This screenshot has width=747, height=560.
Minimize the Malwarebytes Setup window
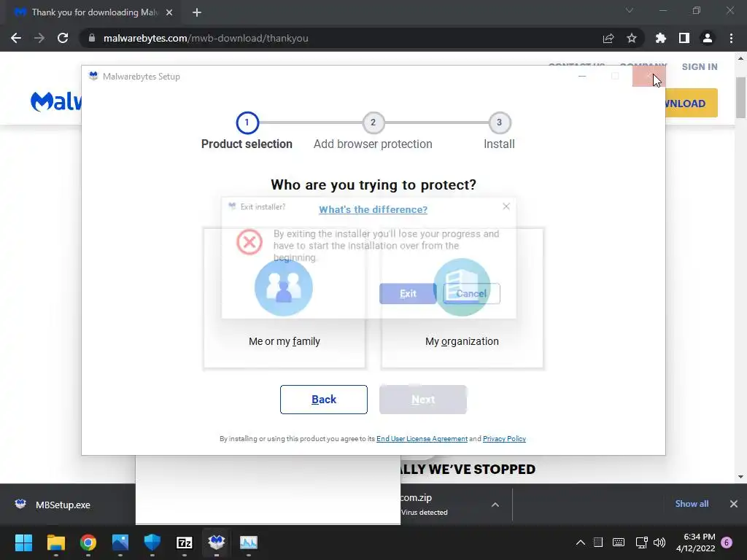coord(582,76)
